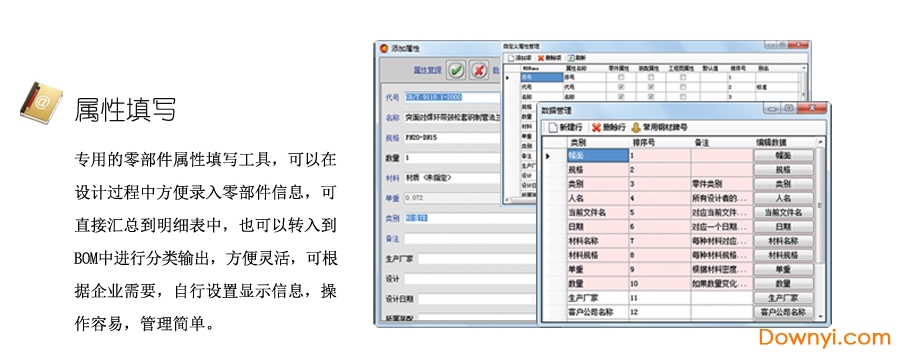Toggle 工程图属性 checkbox in the 名称 row
The height and width of the screenshot is (361, 907).
(683, 97)
